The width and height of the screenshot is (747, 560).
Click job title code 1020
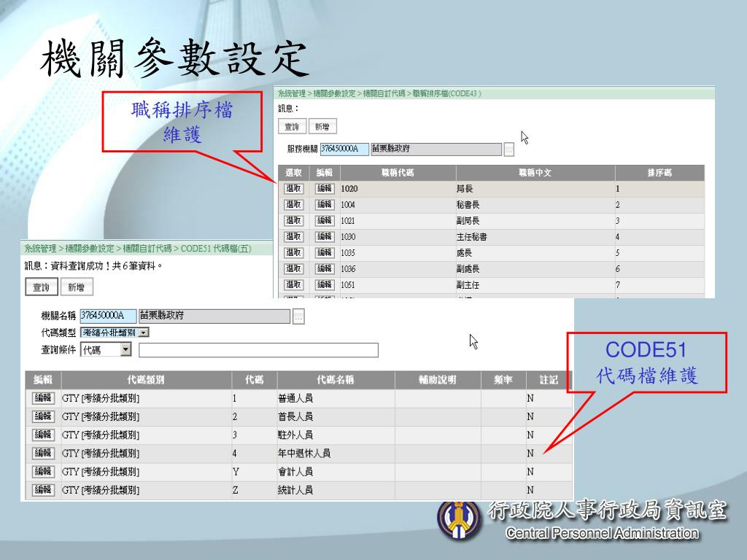(x=349, y=189)
